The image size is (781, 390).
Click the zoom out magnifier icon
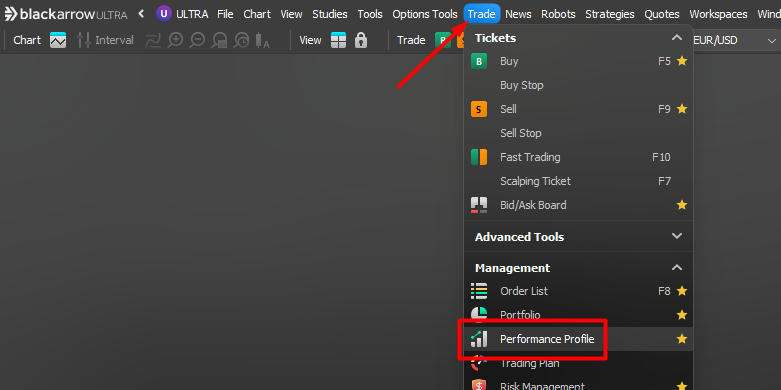pos(197,40)
